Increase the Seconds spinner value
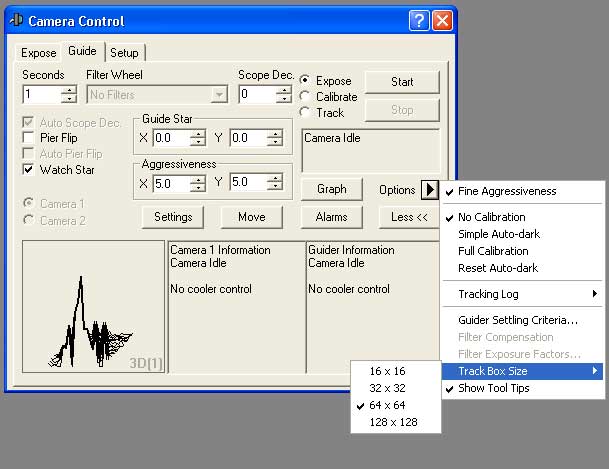This screenshot has width=609, height=469. (69, 90)
